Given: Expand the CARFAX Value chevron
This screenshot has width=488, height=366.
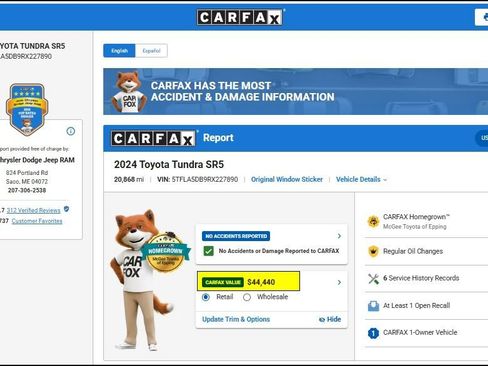Looking at the screenshot, I should point(339,282).
